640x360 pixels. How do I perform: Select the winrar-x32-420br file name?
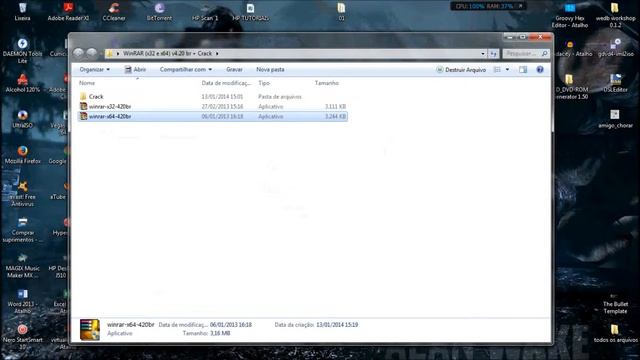click(110, 106)
